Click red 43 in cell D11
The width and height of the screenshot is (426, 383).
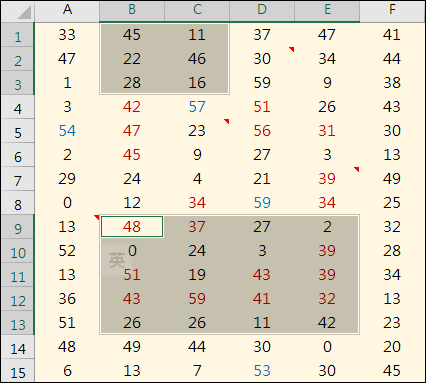click(262, 275)
